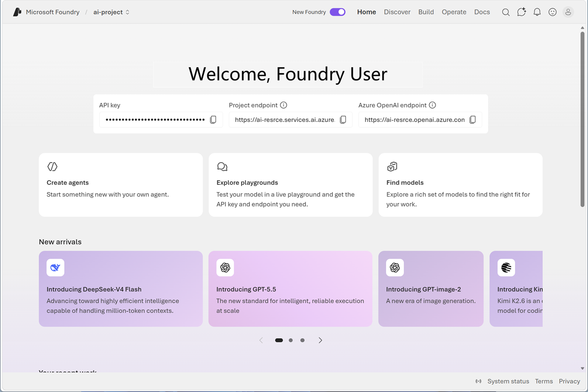The height and width of the screenshot is (392, 588).
Task: Click the OpenAI logo on GPT-5.5 card
Action: pos(225,268)
